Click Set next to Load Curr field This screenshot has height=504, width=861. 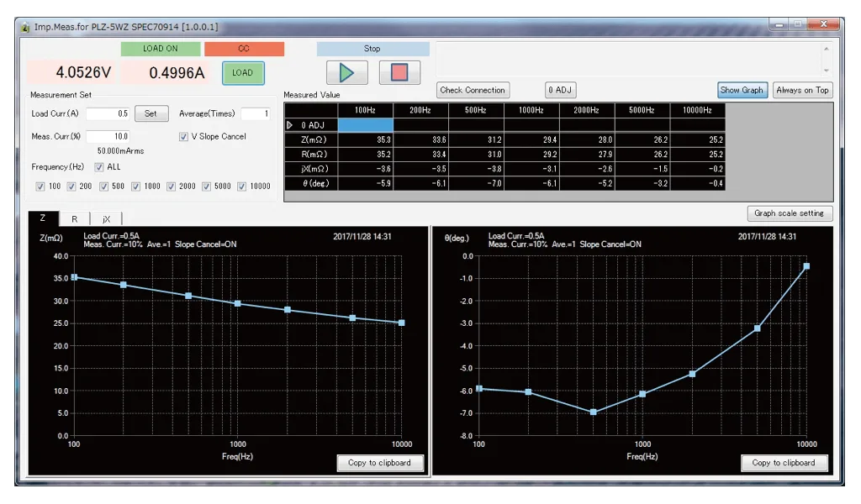pos(151,113)
